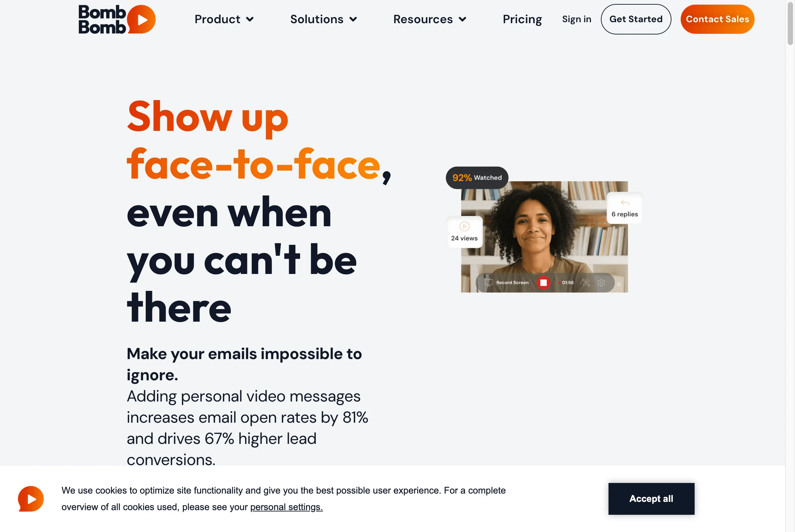Click the reply arrow above 6 replies
795x532 pixels.
pos(625,202)
